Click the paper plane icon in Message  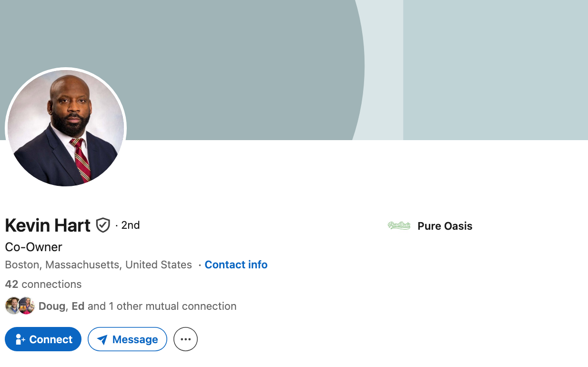102,339
